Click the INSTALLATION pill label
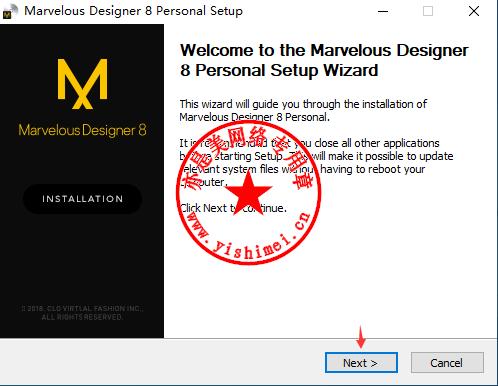Screen dimensions: 498x386 [83, 199]
